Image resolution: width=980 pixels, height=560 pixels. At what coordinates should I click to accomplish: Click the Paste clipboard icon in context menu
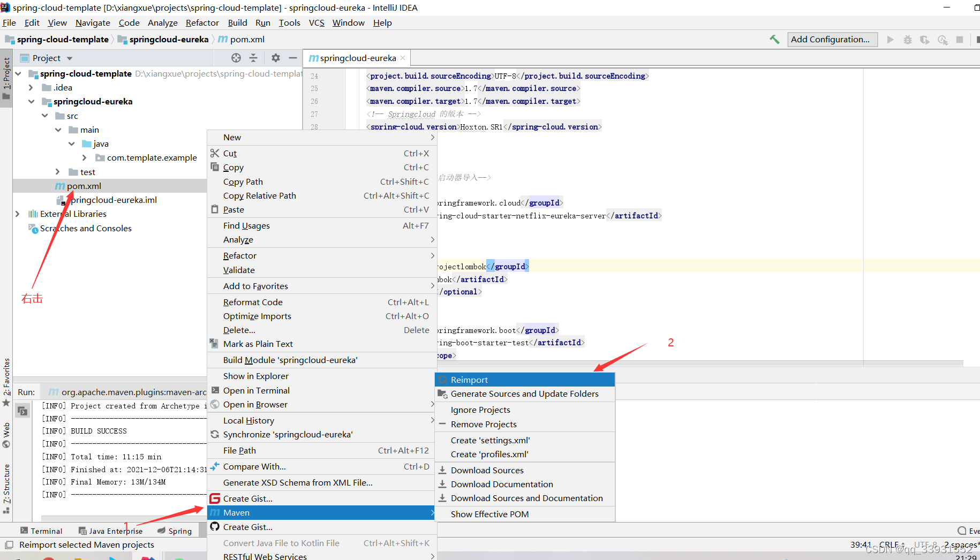[215, 209]
